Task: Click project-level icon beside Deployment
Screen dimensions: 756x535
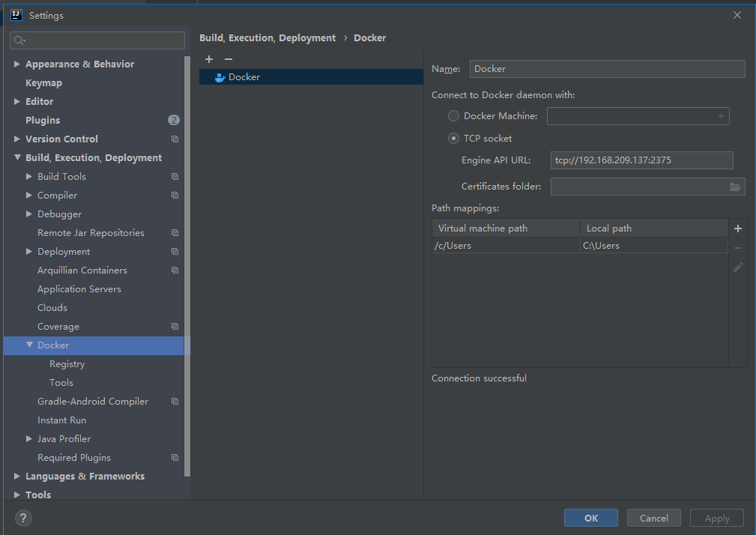Action: click(175, 252)
